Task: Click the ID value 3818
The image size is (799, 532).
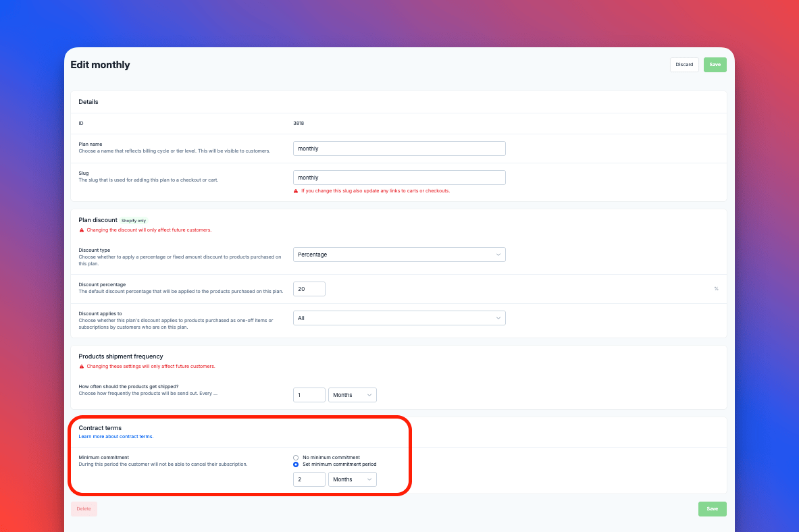Action: 299,124
